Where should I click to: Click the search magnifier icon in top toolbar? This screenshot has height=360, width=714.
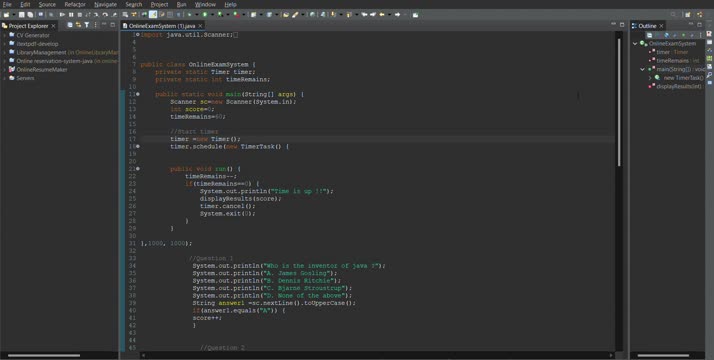pyautogui.click(x=673, y=15)
